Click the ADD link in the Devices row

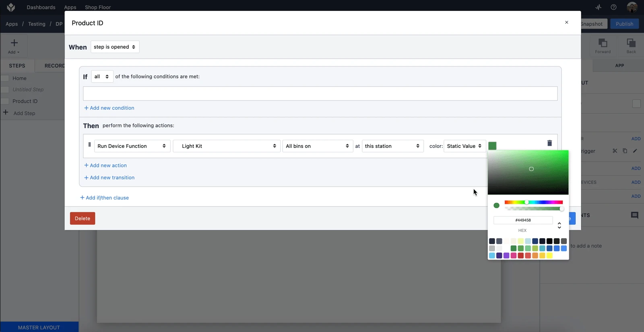[636, 182]
